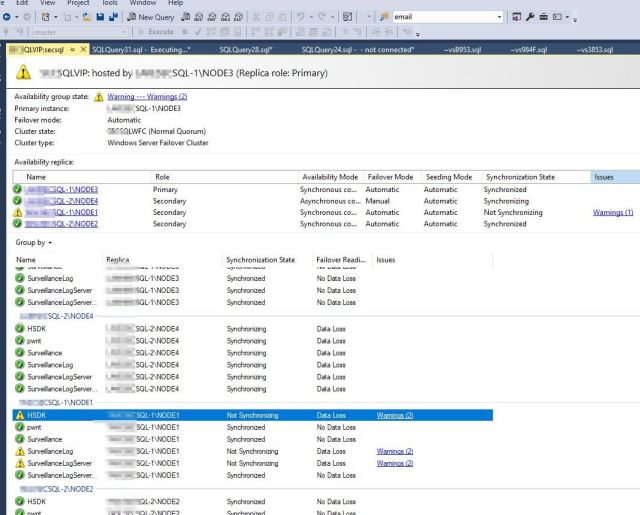Click warning icon beside HSDK on NODE1
Screen dimensions: 640x515
pyautogui.click(x=19, y=415)
